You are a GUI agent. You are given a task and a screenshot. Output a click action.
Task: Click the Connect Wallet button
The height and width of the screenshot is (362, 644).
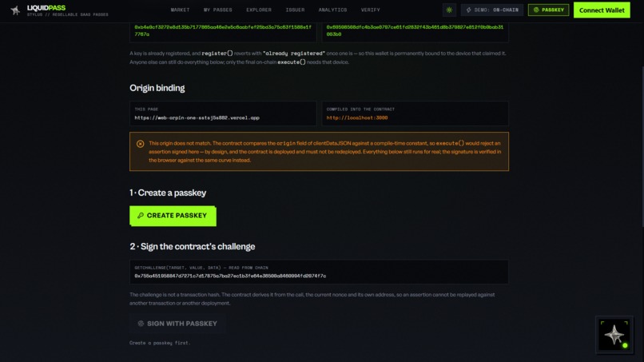602,10
